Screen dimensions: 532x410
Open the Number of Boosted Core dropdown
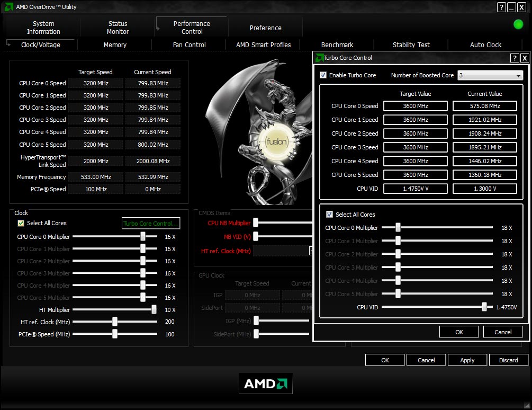pyautogui.click(x=518, y=76)
